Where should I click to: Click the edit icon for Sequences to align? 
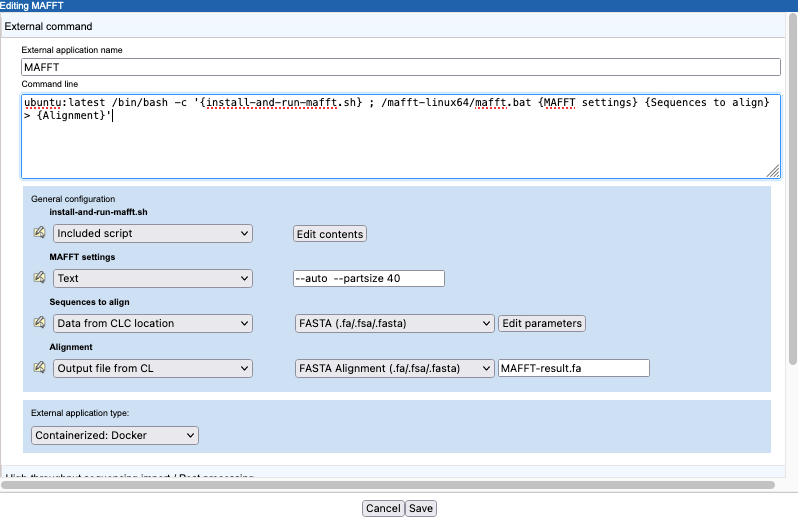click(40, 323)
